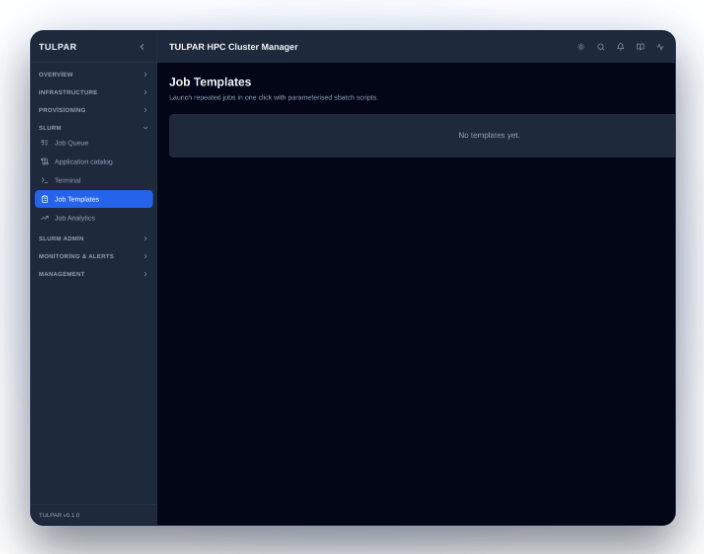Open documentation book icon
Viewport: 704px width, 554px height.
[x=640, y=47]
